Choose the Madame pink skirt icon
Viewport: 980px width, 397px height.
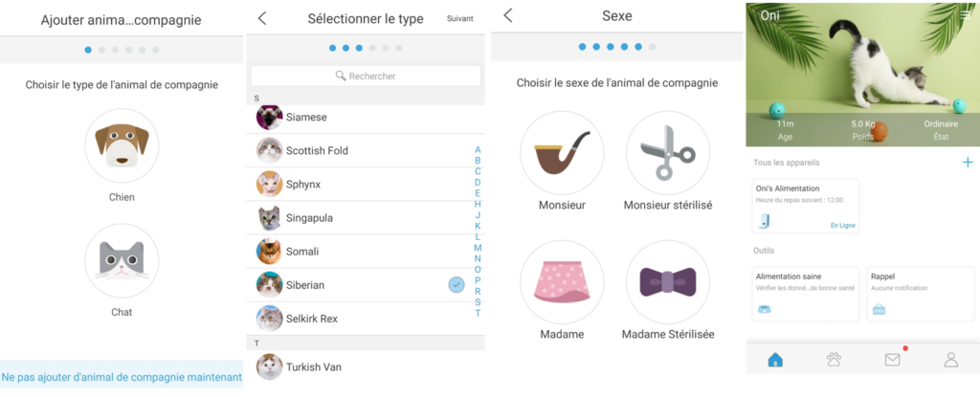(x=562, y=282)
